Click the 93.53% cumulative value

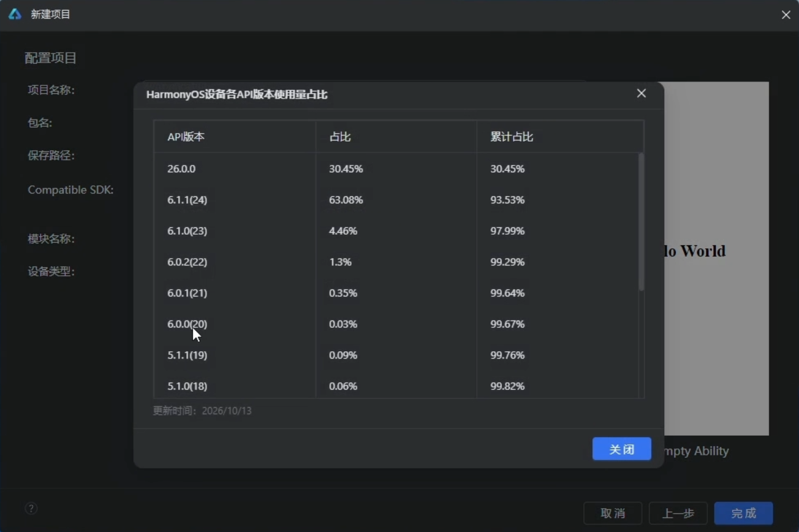(x=507, y=200)
